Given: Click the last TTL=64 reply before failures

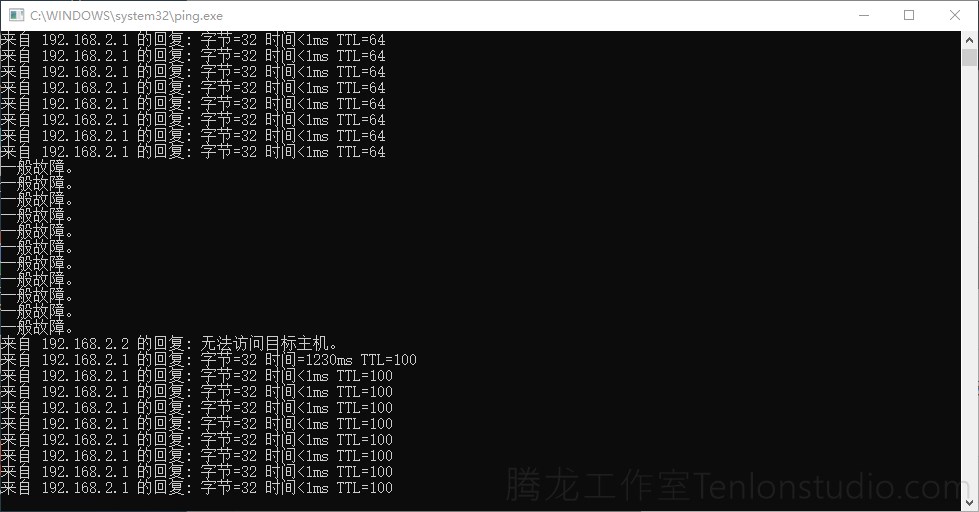Looking at the screenshot, I should tap(193, 152).
